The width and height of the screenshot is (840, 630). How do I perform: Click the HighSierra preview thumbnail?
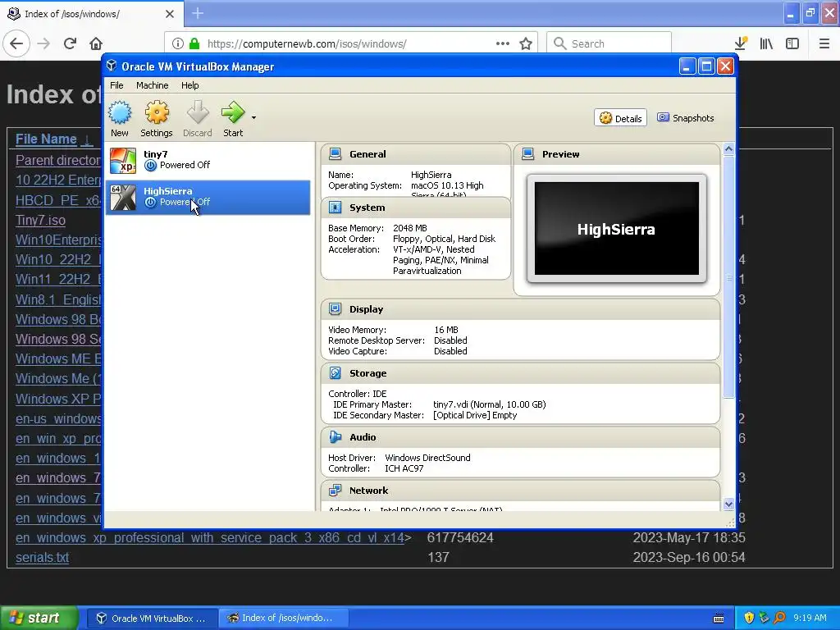coord(617,229)
